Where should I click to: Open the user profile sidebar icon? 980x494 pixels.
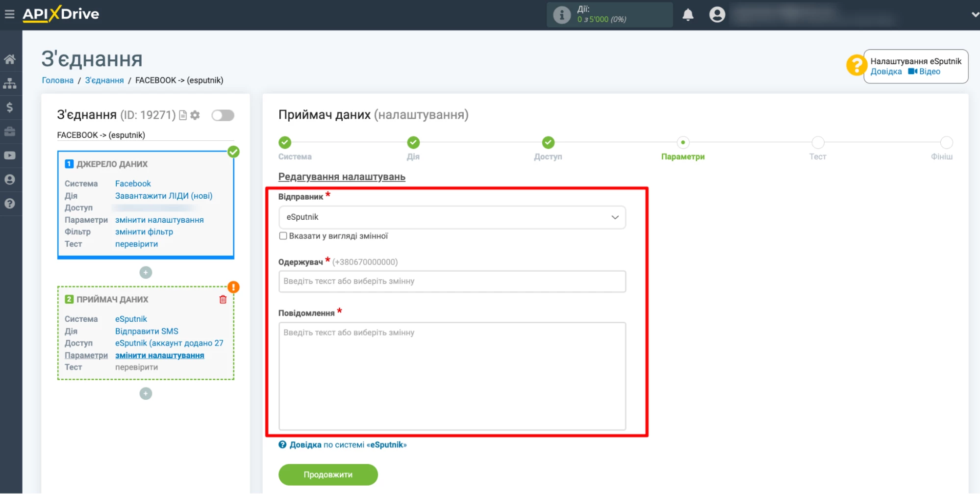click(x=10, y=180)
